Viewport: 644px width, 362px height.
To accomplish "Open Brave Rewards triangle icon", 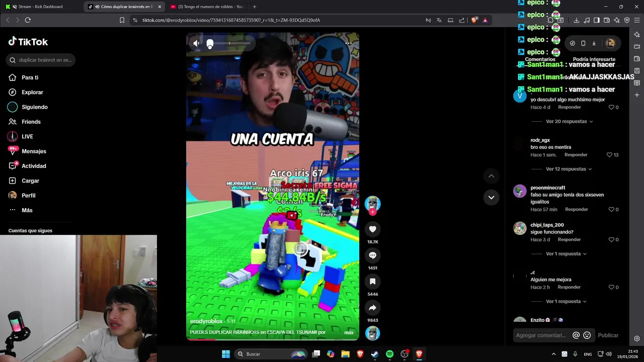I will (485, 20).
